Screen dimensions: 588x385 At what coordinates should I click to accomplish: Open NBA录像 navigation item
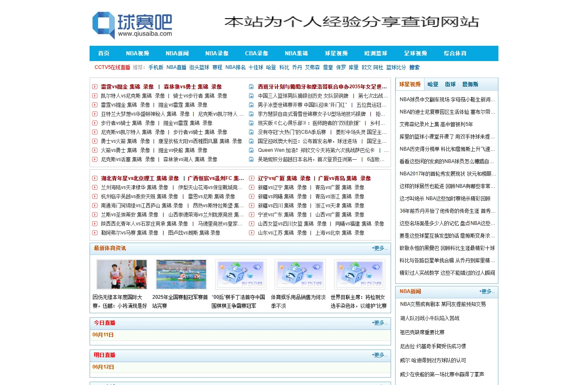click(x=217, y=53)
